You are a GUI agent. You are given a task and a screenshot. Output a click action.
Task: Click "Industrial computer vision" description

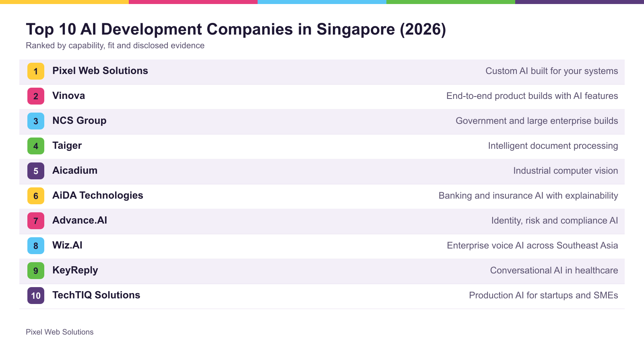coord(566,171)
